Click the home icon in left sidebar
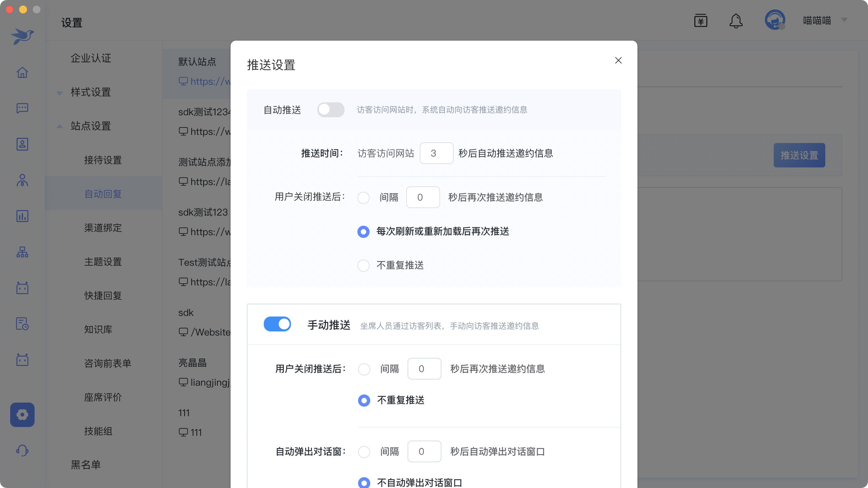Screen dimensions: 868x488 22,73
